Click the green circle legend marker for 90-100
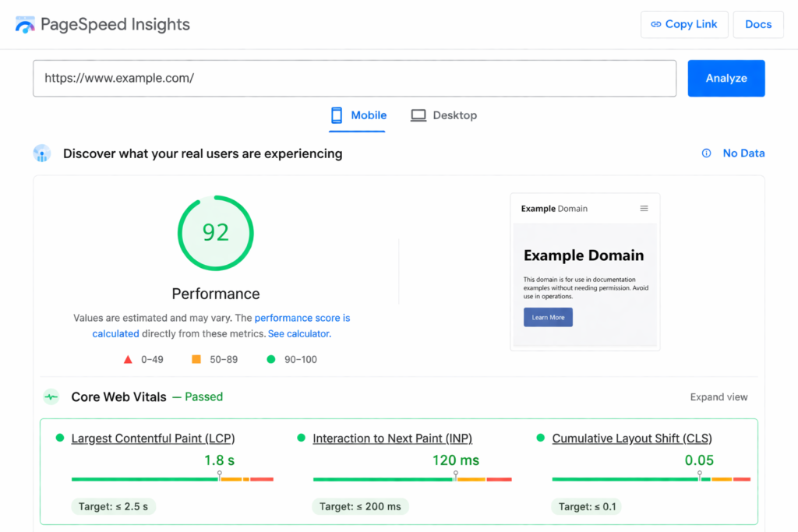 click(x=270, y=359)
